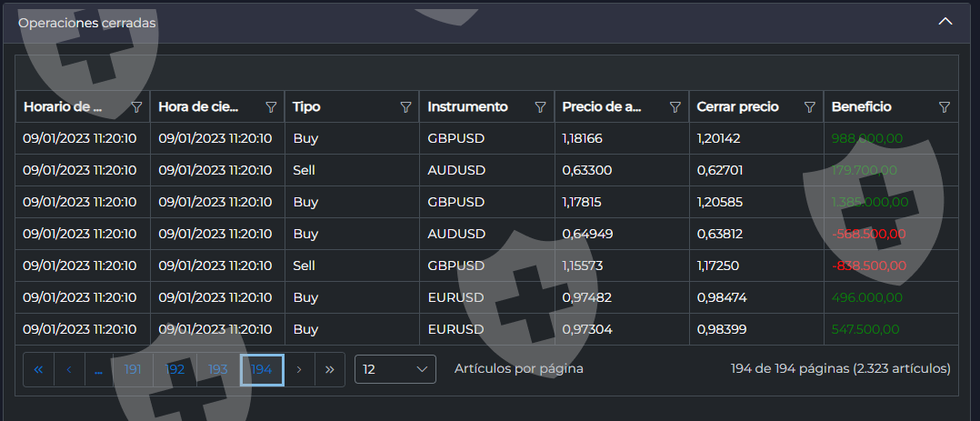Select page 193
The width and height of the screenshot is (980, 421).
tap(218, 370)
